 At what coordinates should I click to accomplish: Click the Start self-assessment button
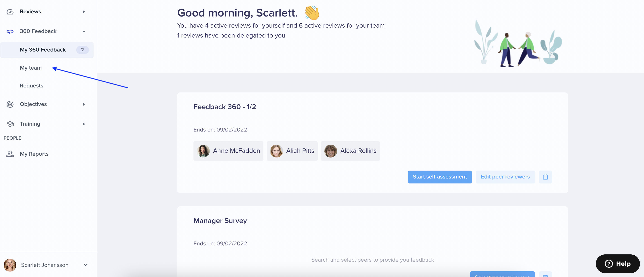pyautogui.click(x=440, y=177)
